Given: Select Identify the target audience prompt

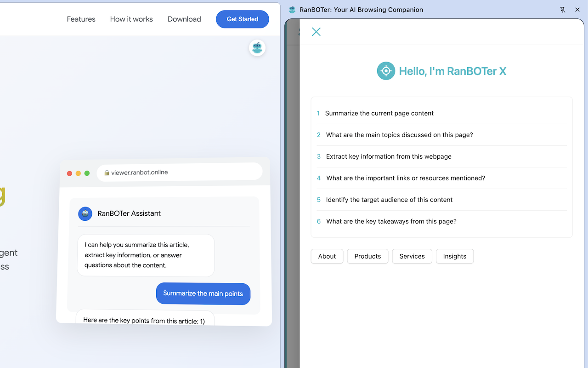Looking at the screenshot, I should (x=441, y=200).
